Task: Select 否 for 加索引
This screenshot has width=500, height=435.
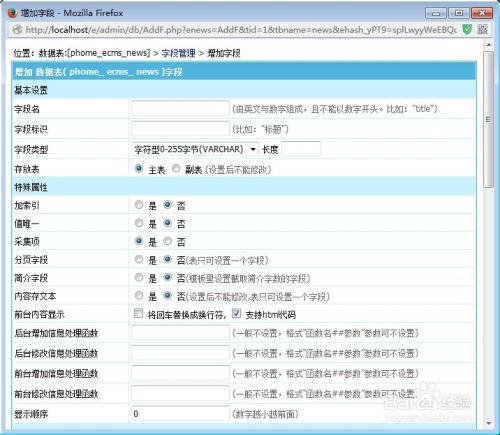Action: click(168, 205)
